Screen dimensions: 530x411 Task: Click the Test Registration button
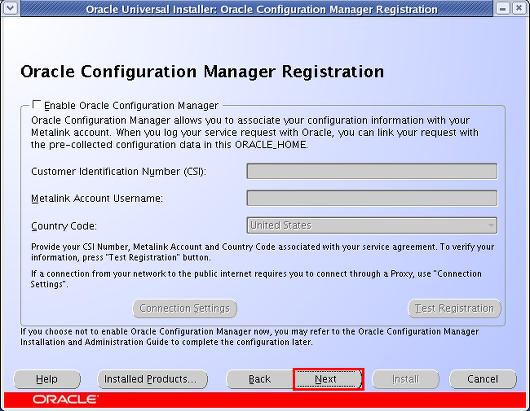(x=454, y=308)
